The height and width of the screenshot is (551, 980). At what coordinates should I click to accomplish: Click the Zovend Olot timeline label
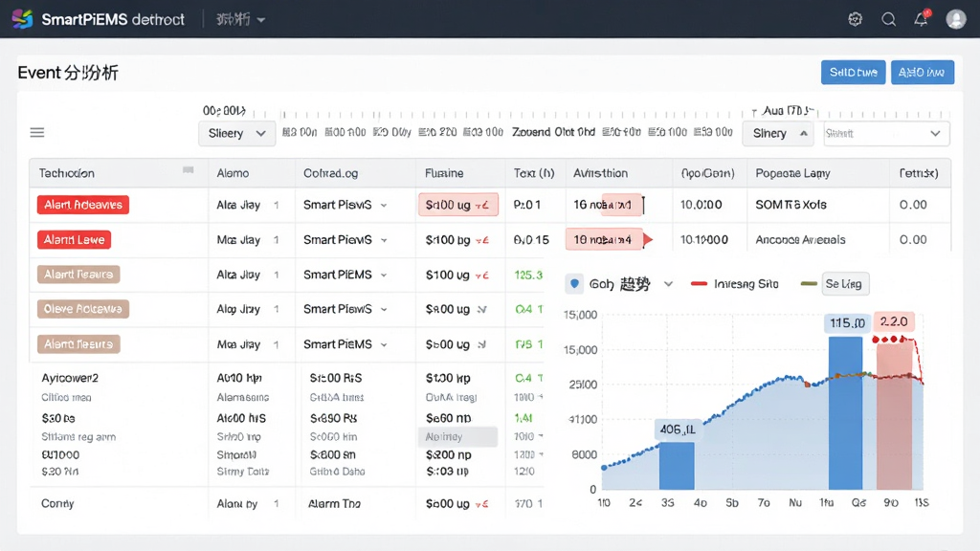click(553, 132)
